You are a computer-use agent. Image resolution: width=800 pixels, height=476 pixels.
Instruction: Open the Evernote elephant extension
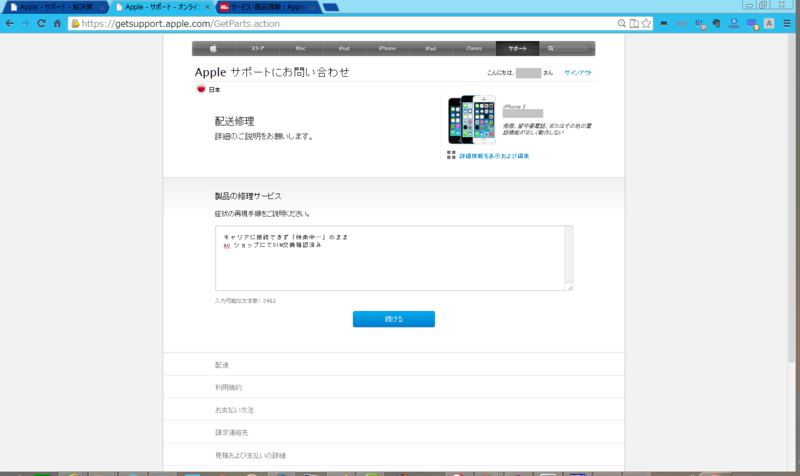pos(716,23)
